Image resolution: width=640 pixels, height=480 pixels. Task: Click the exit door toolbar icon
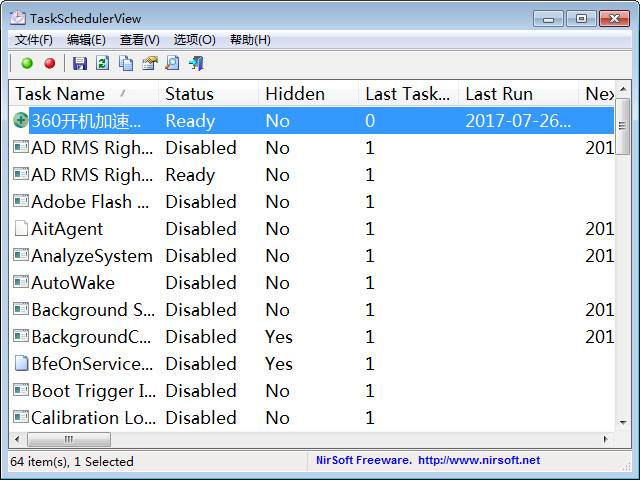tap(196, 63)
